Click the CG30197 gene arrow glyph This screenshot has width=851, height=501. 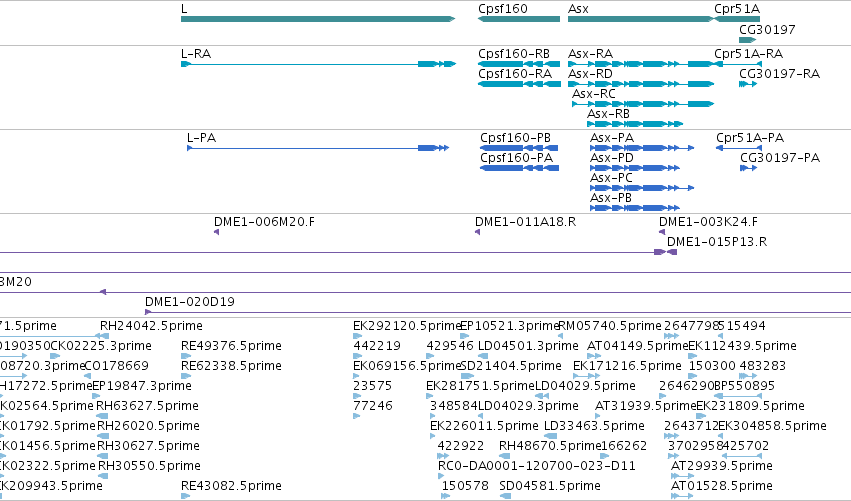tap(748, 40)
